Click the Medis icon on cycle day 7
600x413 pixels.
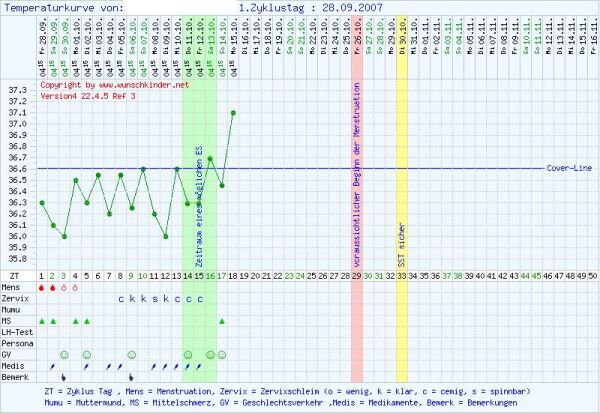tap(109, 366)
